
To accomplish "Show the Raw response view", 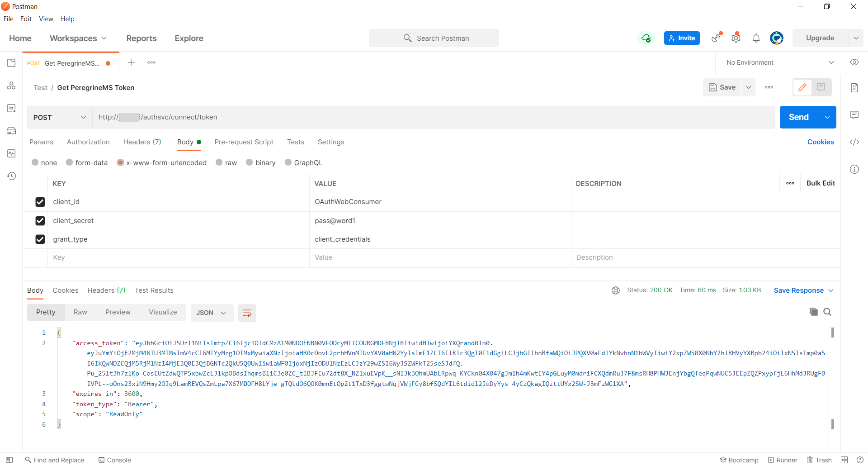I will 80,312.
